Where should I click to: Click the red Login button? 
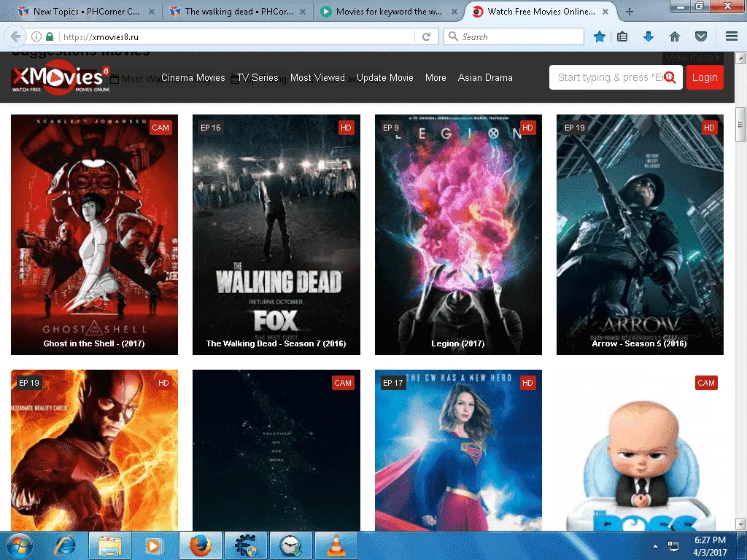click(705, 77)
